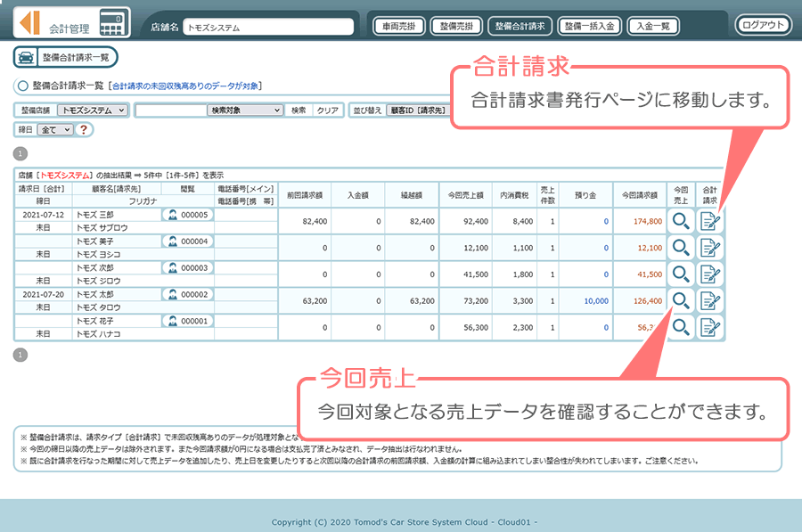
Task: View 今回売上 magnifier for customer 000003
Action: [681, 274]
